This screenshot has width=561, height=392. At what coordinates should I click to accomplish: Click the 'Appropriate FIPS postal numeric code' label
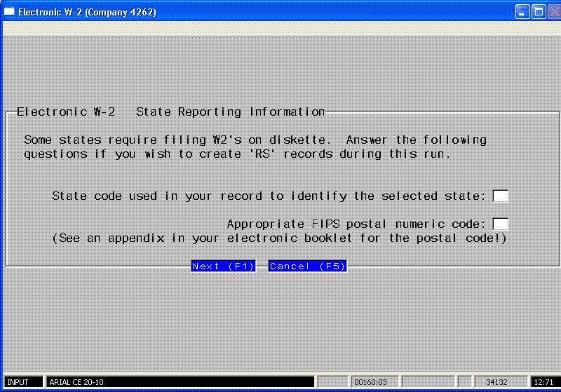356,224
